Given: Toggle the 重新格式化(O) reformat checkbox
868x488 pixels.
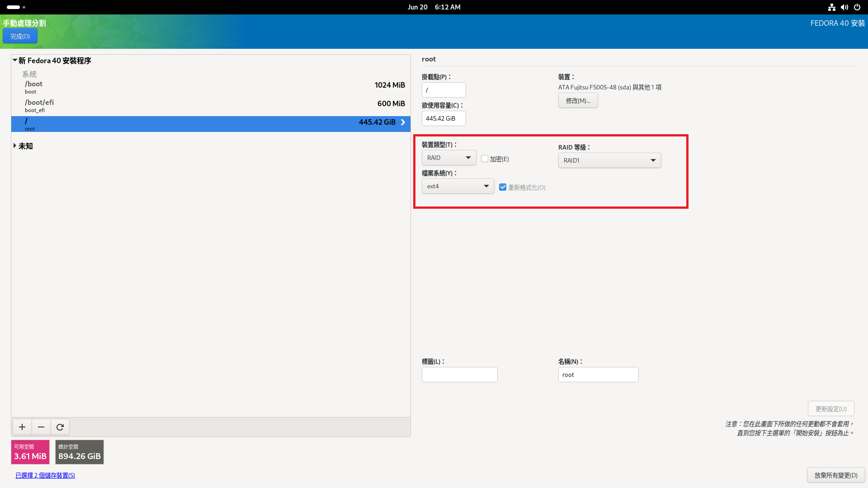Looking at the screenshot, I should click(503, 187).
